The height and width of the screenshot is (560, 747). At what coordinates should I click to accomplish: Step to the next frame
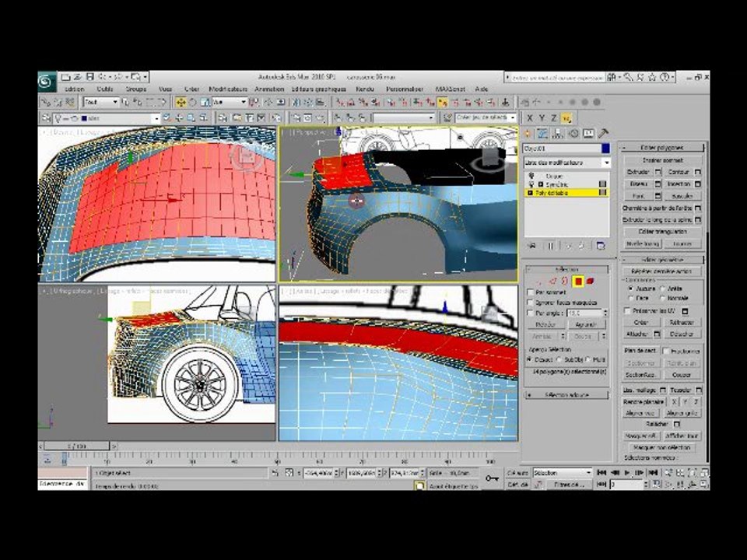point(640,473)
